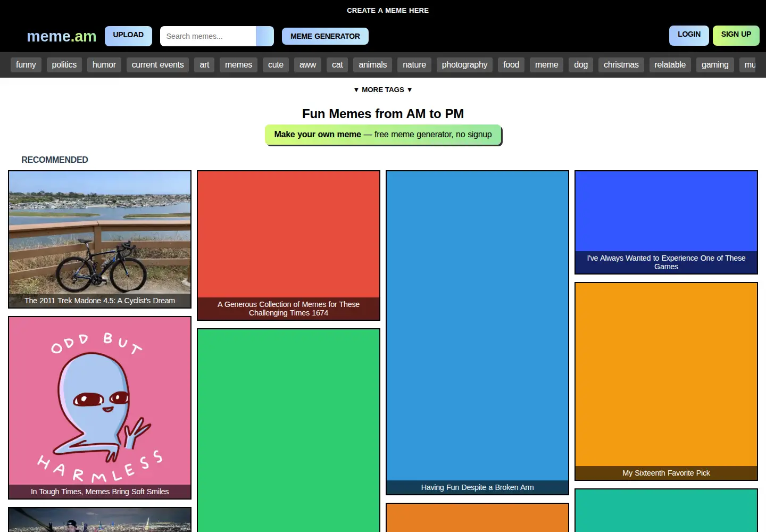Open the Upload button
This screenshot has width=766, height=532.
pyautogui.click(x=128, y=35)
